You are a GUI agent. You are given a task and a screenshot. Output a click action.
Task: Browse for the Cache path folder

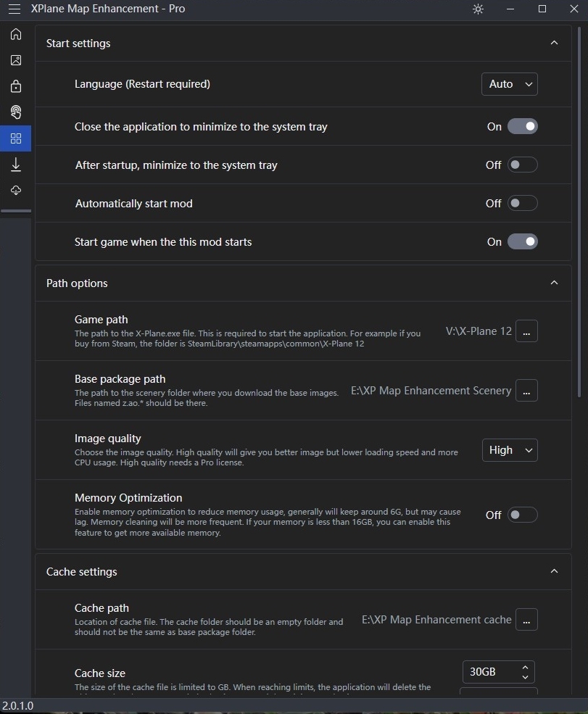[526, 620]
